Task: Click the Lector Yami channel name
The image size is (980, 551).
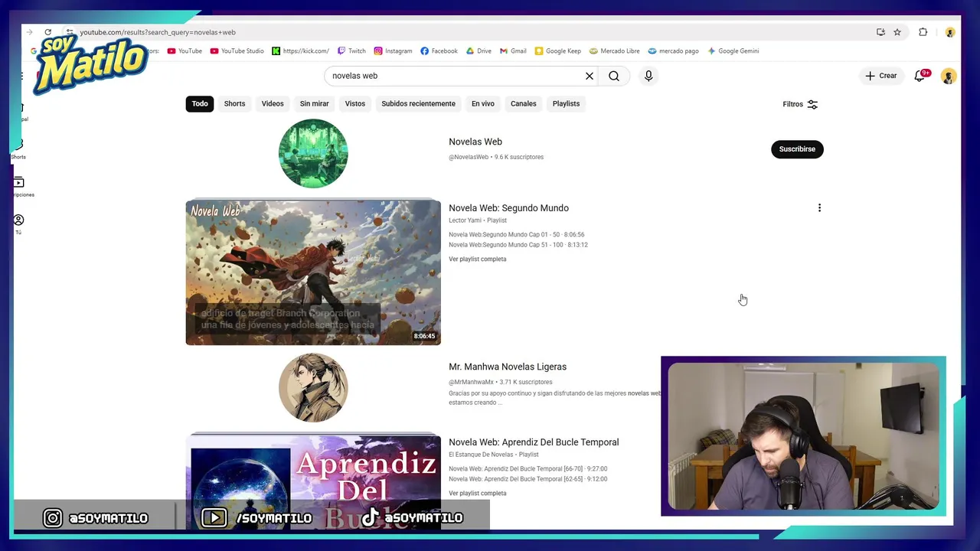Action: click(x=465, y=220)
